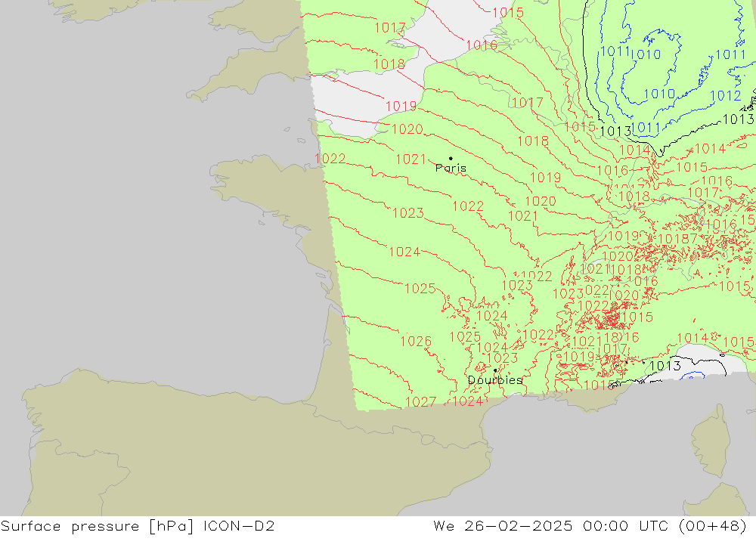Click the Dourbies location label

495,380
